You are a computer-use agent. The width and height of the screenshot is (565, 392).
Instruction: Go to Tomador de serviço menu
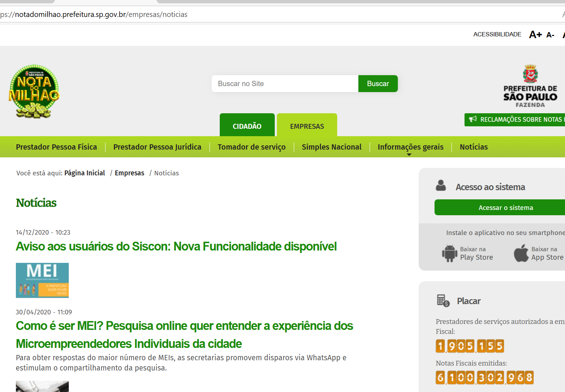click(x=251, y=147)
